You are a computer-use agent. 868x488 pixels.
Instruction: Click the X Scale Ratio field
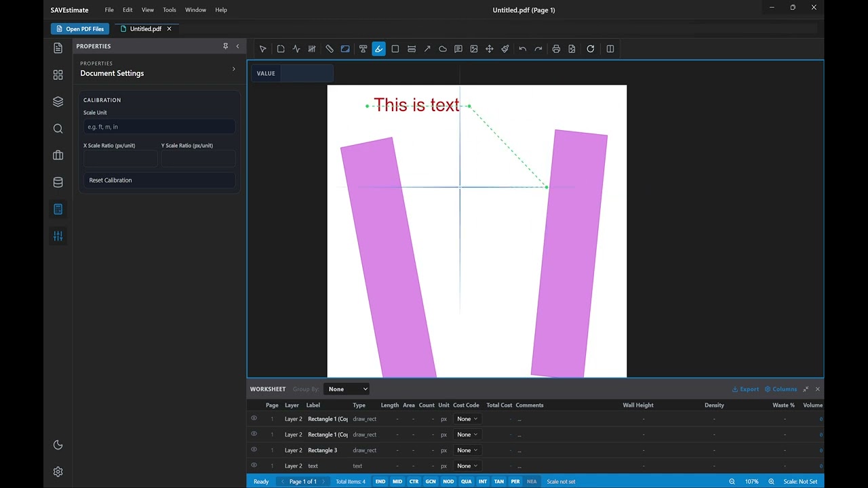point(121,159)
